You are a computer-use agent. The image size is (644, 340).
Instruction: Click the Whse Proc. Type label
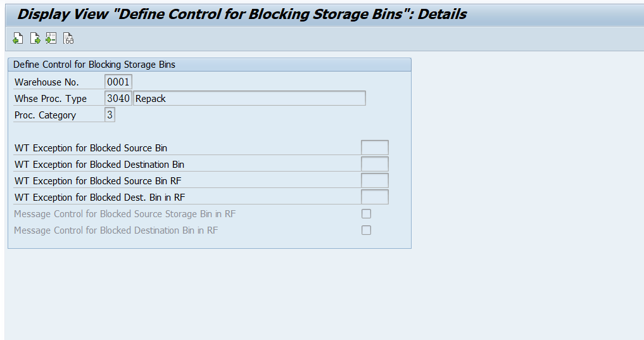click(51, 99)
